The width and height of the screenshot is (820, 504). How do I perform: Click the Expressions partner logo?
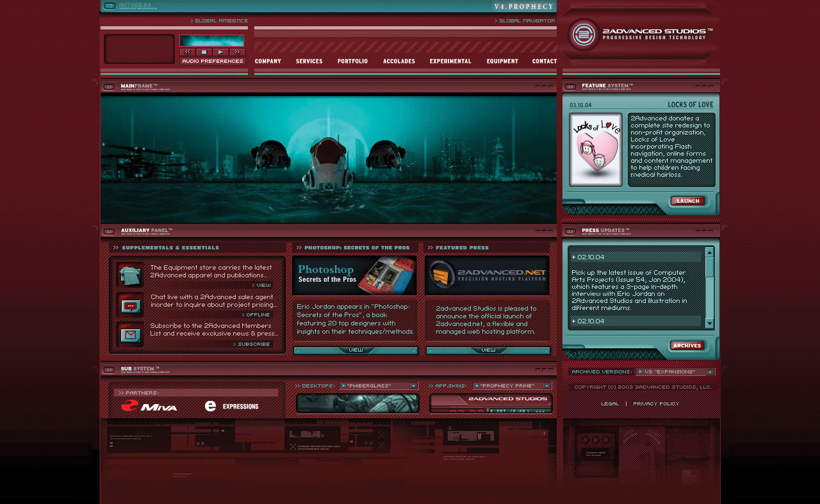point(232,405)
